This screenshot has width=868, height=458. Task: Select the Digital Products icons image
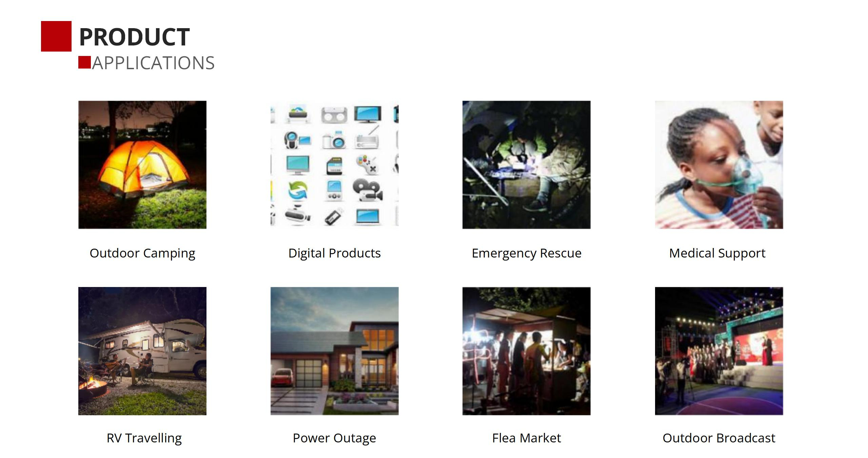pyautogui.click(x=335, y=165)
